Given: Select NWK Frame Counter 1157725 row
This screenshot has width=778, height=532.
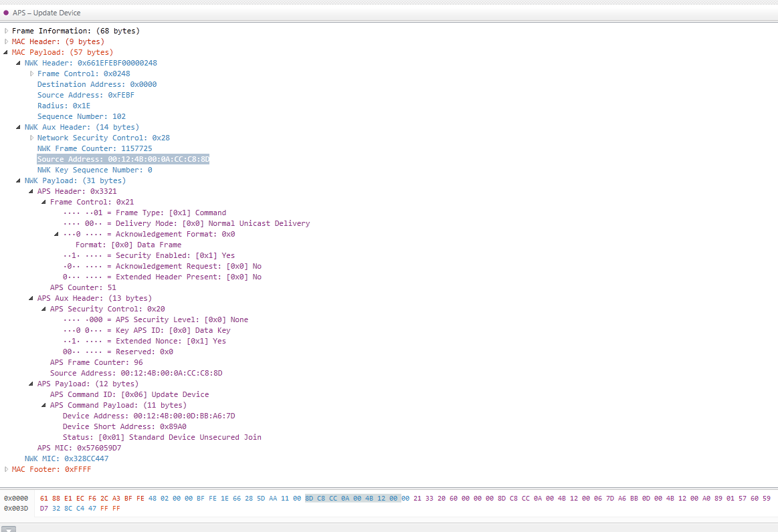Looking at the screenshot, I should coord(94,148).
